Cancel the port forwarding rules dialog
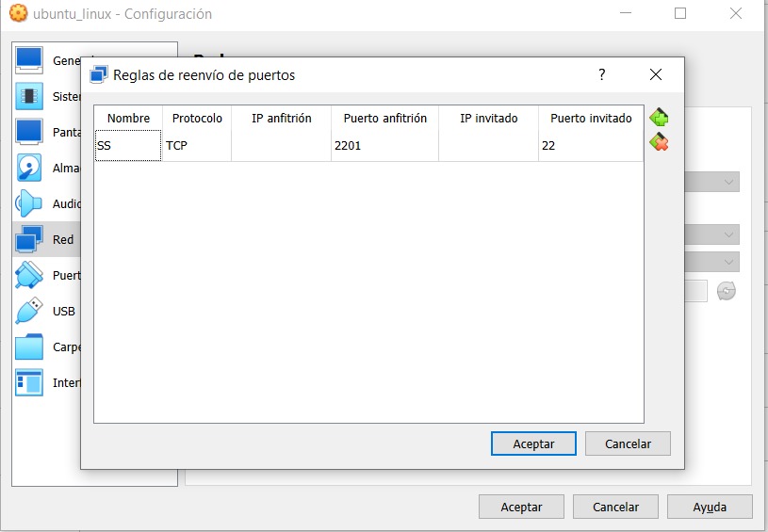 pyautogui.click(x=627, y=443)
